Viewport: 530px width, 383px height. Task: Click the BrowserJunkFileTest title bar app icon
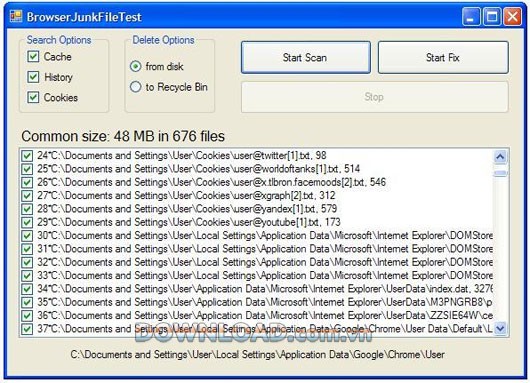16,17
